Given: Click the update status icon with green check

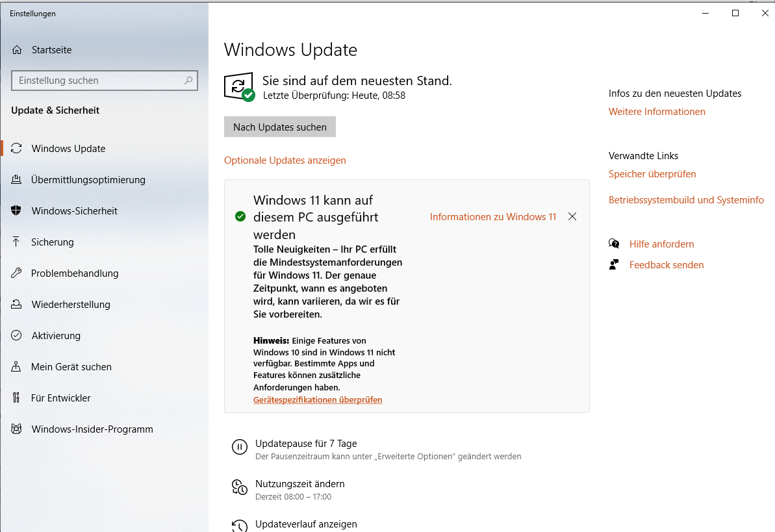Looking at the screenshot, I should (x=239, y=87).
